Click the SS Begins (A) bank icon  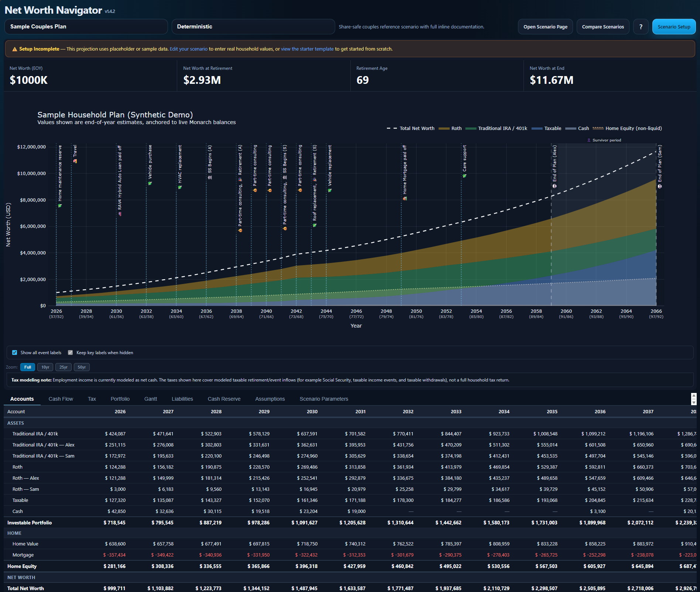click(x=210, y=178)
